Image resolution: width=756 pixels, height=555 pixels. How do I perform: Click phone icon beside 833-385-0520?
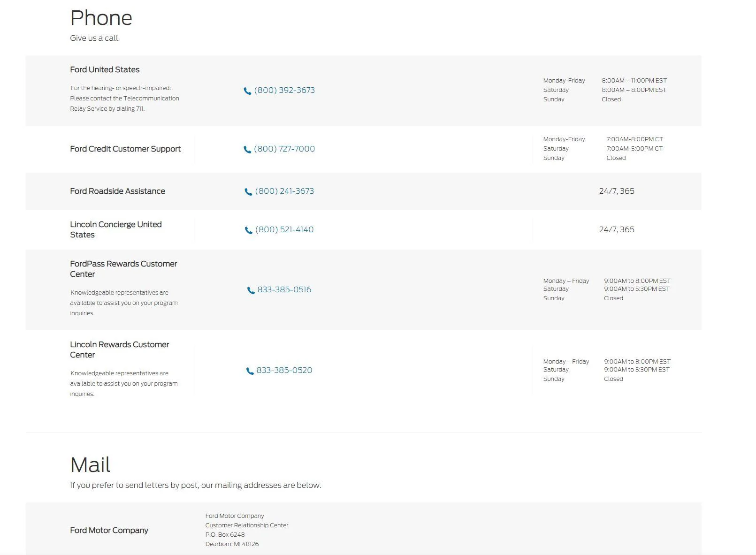pos(250,371)
